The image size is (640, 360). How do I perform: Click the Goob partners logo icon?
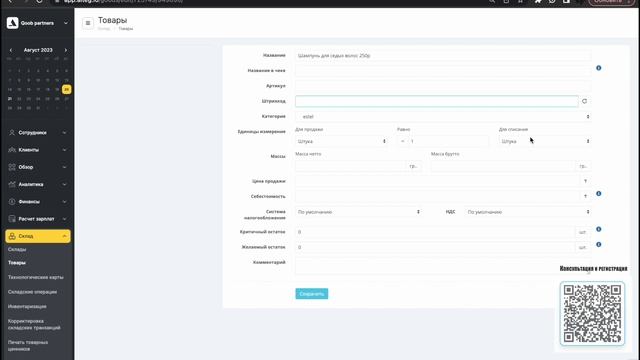click(x=13, y=23)
